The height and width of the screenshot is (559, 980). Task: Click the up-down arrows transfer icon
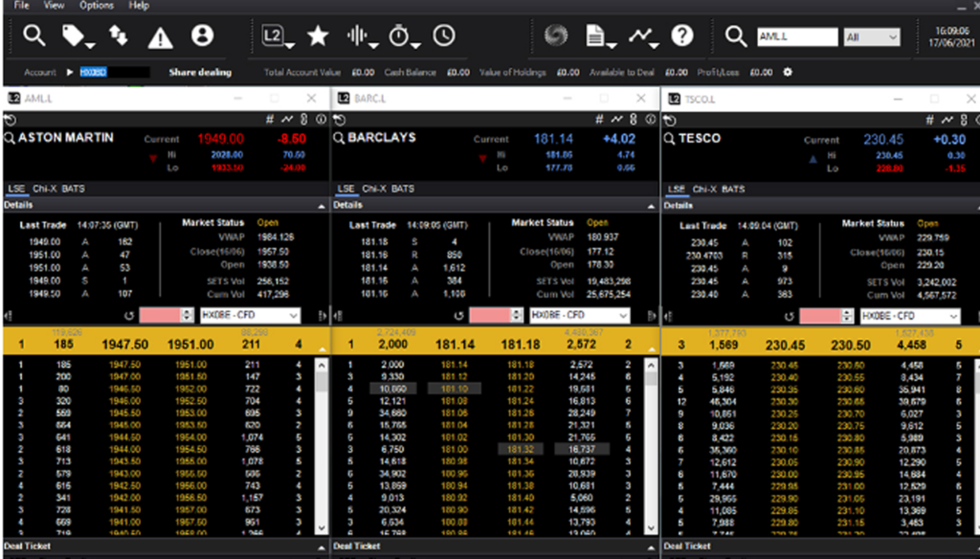click(x=118, y=35)
